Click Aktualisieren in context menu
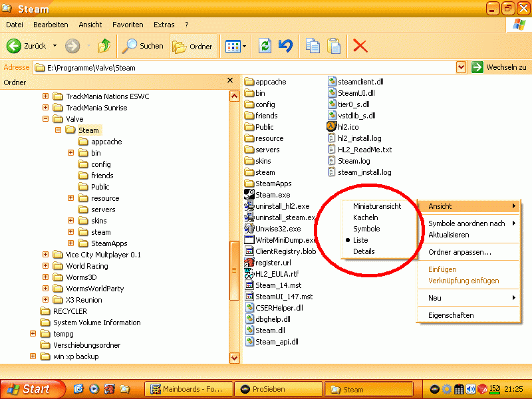This screenshot has height=399, width=532. [448, 235]
